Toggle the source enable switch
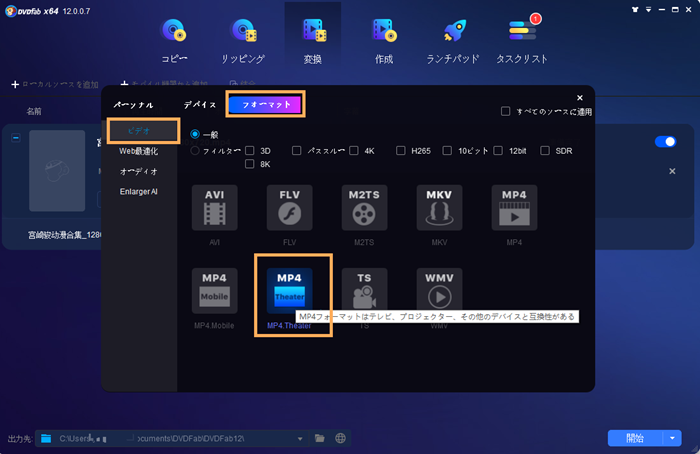The height and width of the screenshot is (454, 700). [x=665, y=142]
